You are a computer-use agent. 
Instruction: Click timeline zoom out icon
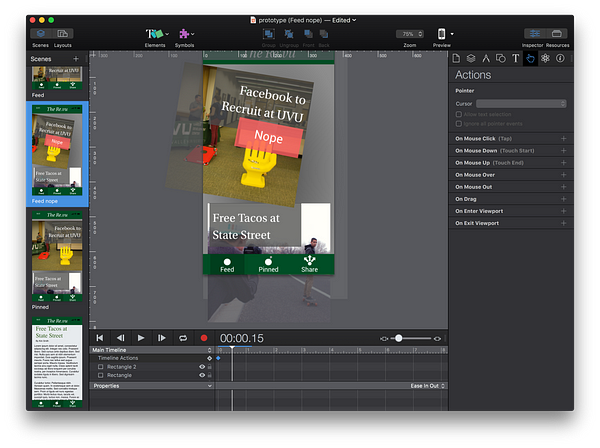pos(384,339)
